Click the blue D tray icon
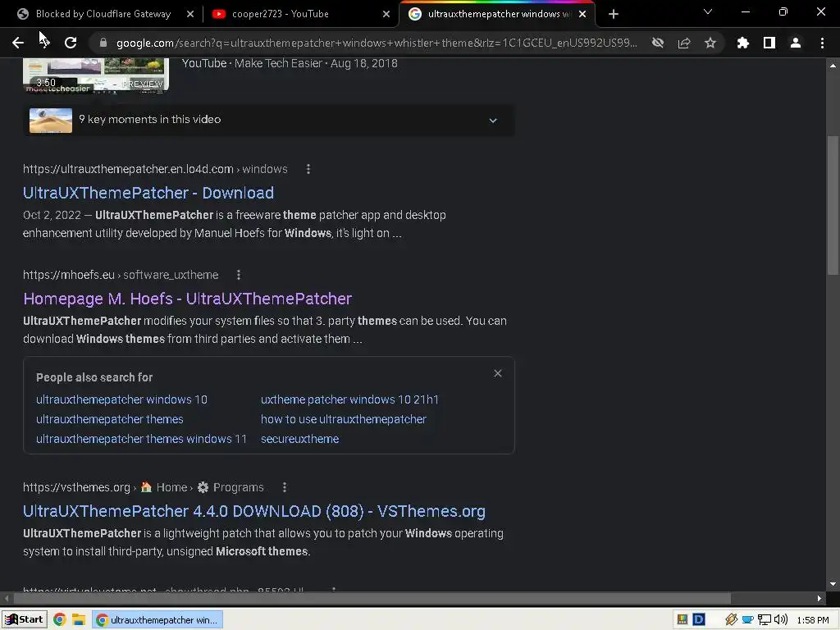The image size is (840, 630). (x=699, y=620)
